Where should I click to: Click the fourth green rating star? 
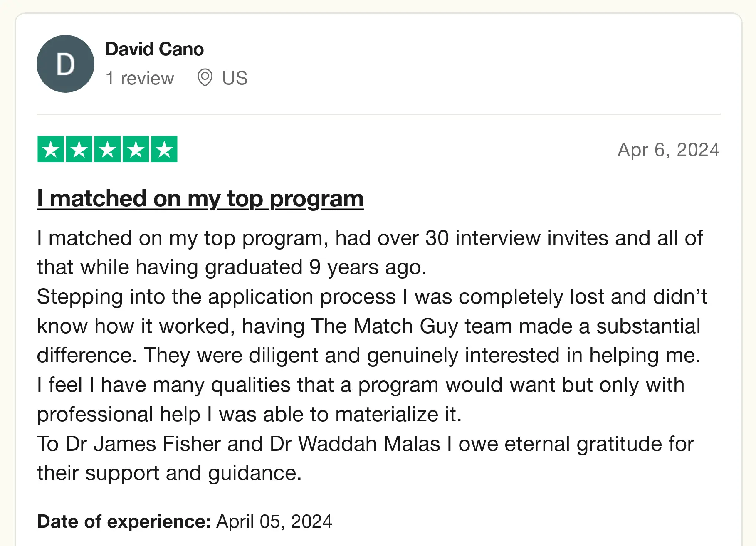[136, 149]
